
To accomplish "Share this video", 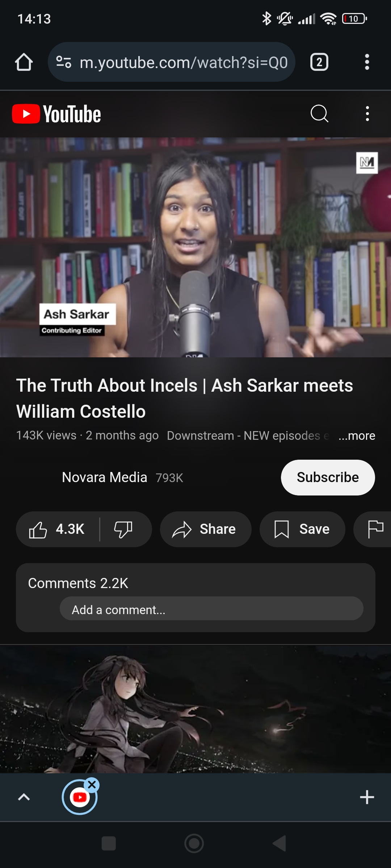I will click(206, 529).
